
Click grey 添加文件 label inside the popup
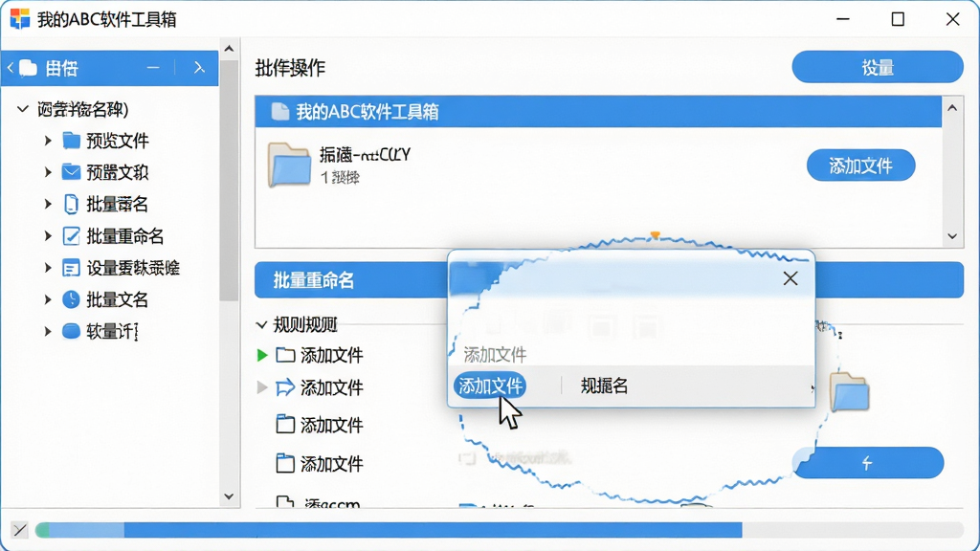coord(495,356)
